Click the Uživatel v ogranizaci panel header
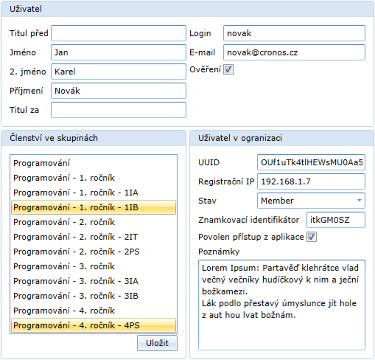Viewport: 375px width, 360px height. [x=282, y=138]
